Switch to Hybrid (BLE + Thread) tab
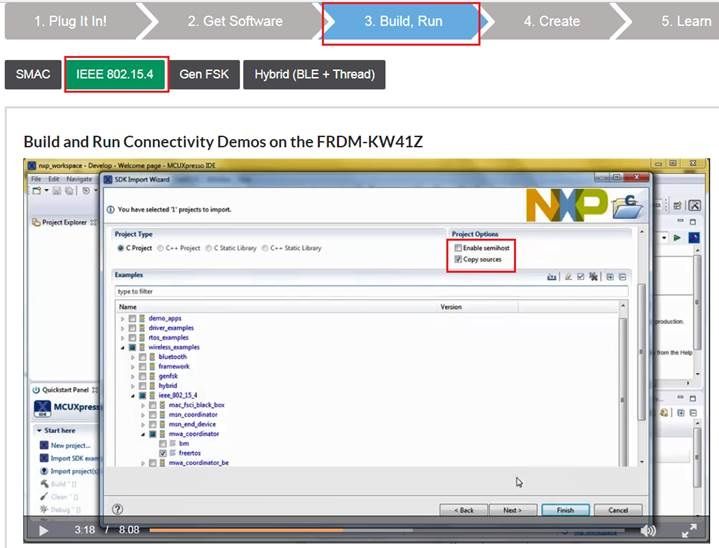This screenshot has width=719, height=548. (x=315, y=74)
